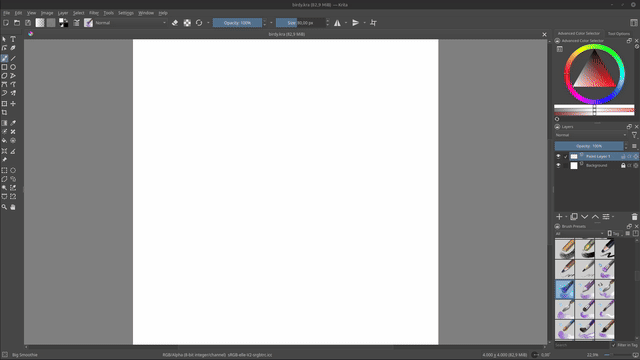
Task: Adjust the brush Size slider
Action: [x=300, y=23]
